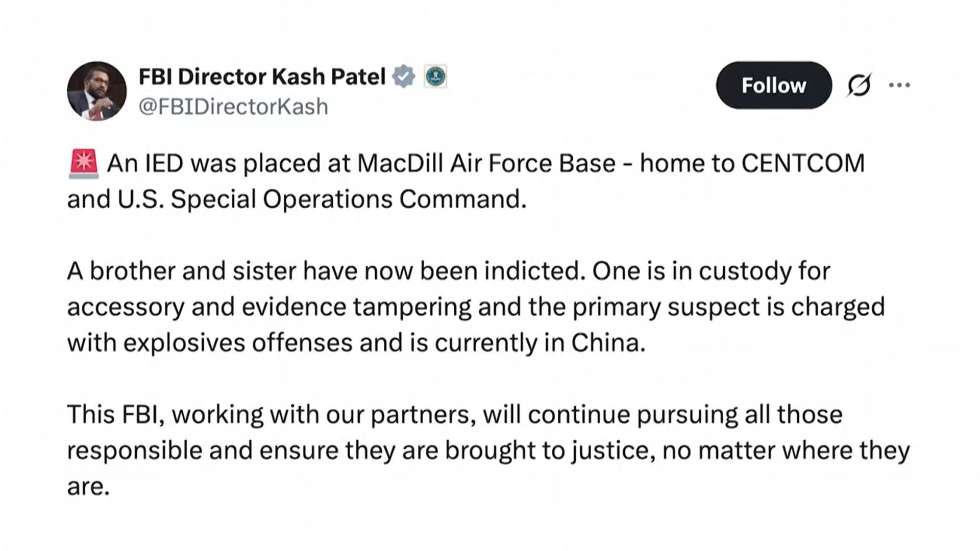Screen dimensions: 980x551
Task: Click the words 'evidence tampering'
Action: tap(356, 307)
